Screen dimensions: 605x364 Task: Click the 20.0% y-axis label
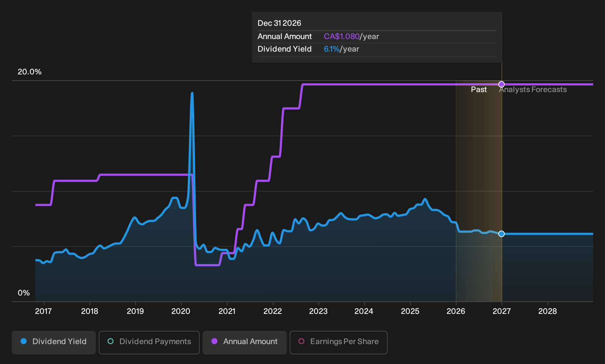[29, 72]
